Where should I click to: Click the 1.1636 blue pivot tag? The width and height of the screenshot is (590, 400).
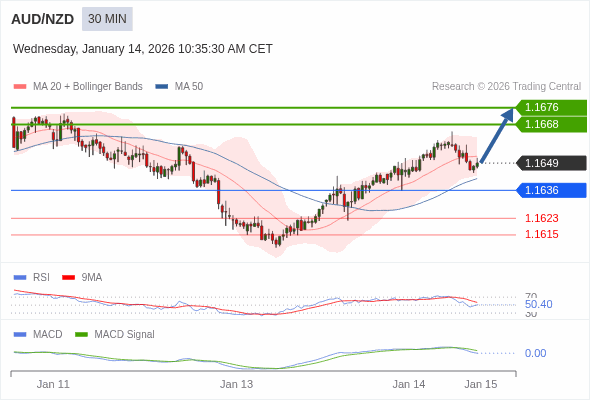[x=552, y=190]
